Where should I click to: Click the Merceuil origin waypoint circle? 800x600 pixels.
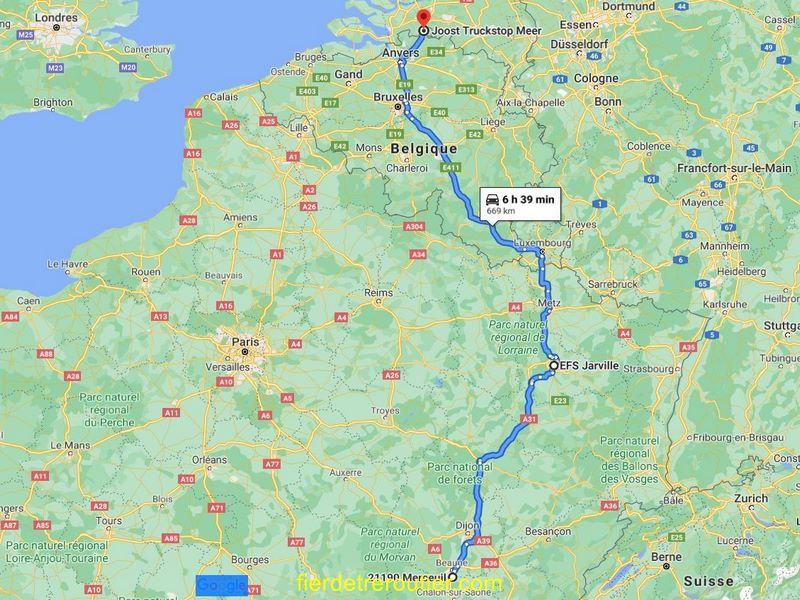pos(453,577)
